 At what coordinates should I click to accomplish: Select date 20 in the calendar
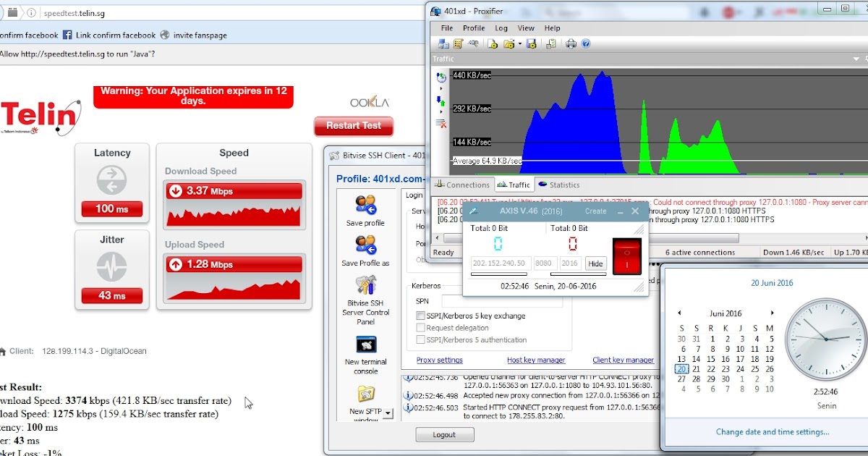pos(681,369)
